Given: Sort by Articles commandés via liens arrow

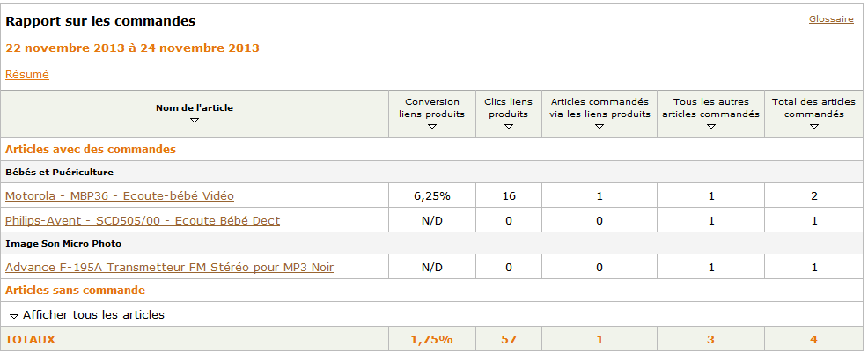Looking at the screenshot, I should 599,127.
